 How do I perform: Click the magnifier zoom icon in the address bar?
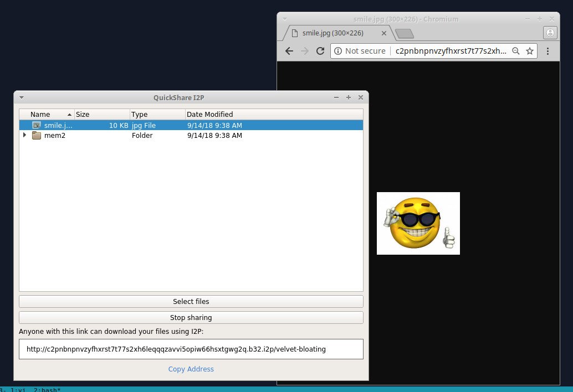pos(515,50)
